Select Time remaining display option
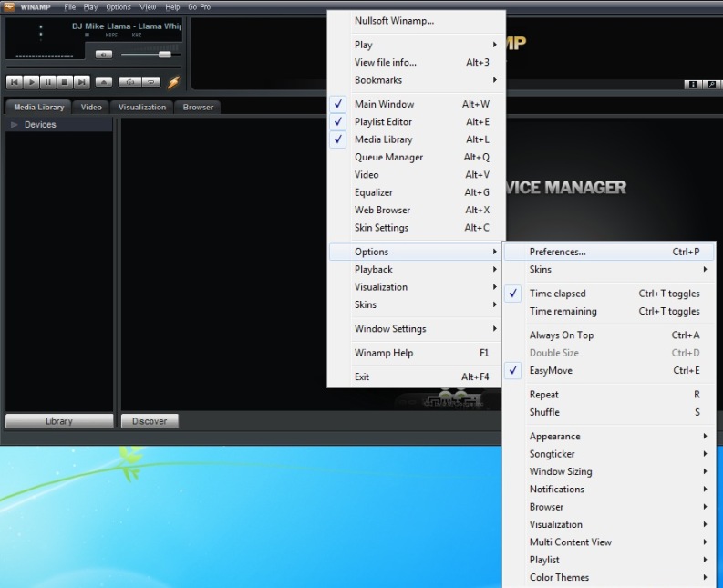 coord(609,311)
